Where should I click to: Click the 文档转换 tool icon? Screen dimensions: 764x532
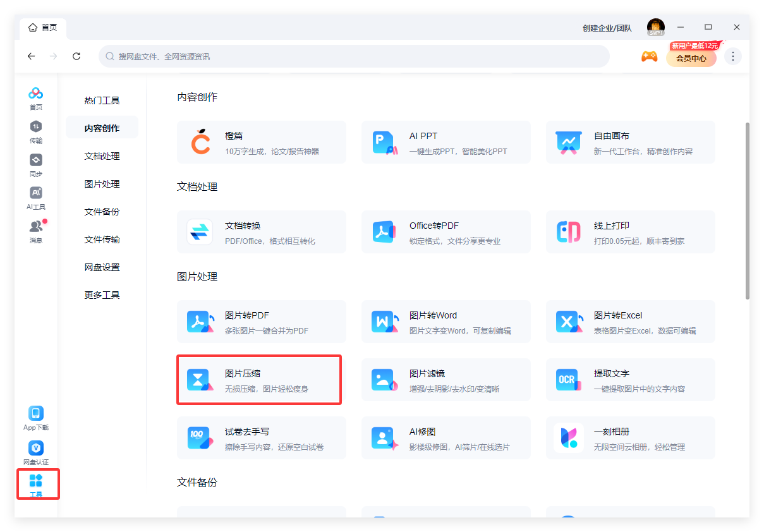201,232
